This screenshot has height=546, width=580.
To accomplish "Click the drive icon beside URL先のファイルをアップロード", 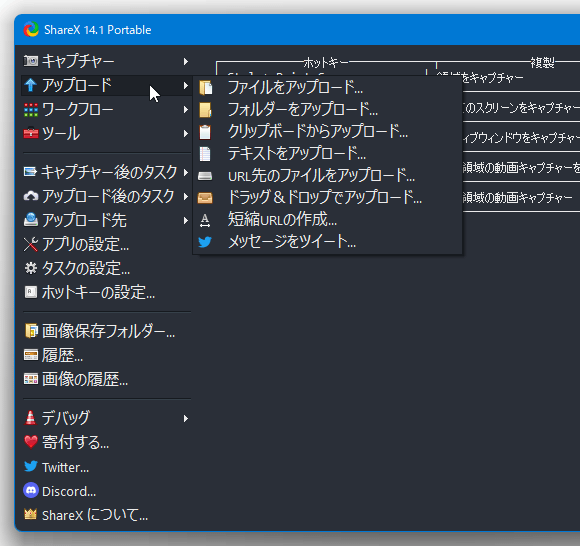I will click(205, 176).
